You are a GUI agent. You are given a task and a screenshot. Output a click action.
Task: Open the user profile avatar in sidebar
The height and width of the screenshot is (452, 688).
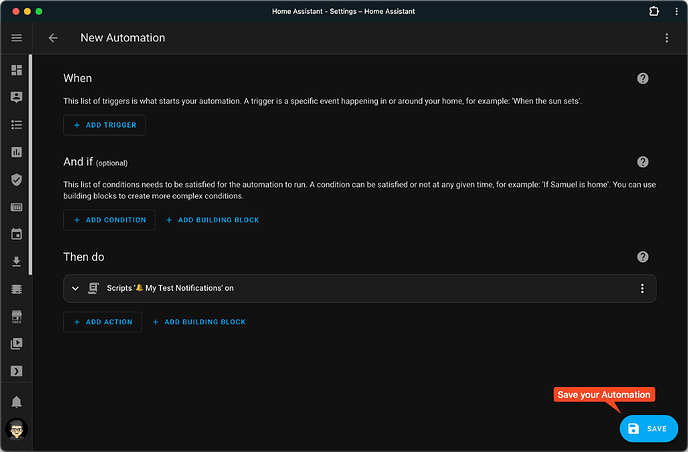pyautogui.click(x=16, y=429)
